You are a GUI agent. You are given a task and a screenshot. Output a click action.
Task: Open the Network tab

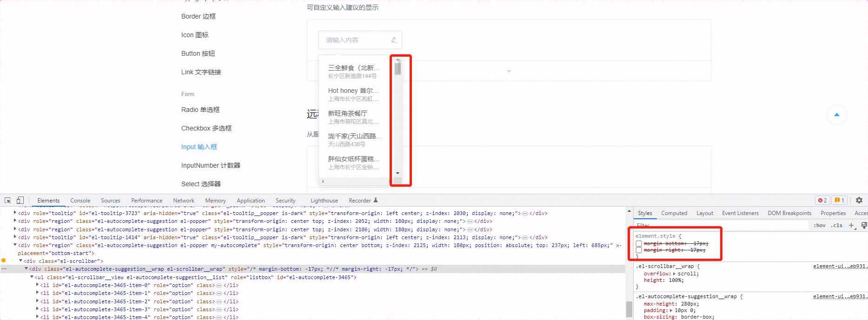tap(184, 201)
